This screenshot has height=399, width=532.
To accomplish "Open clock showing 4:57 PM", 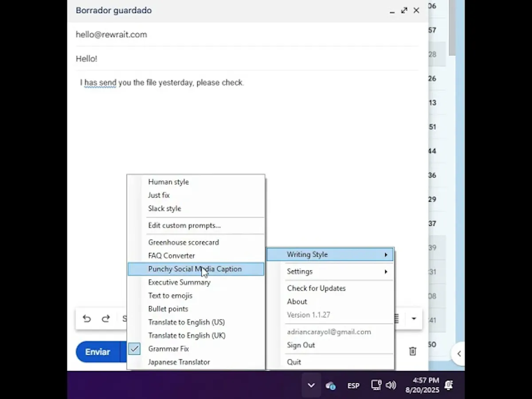I will coord(422,385).
